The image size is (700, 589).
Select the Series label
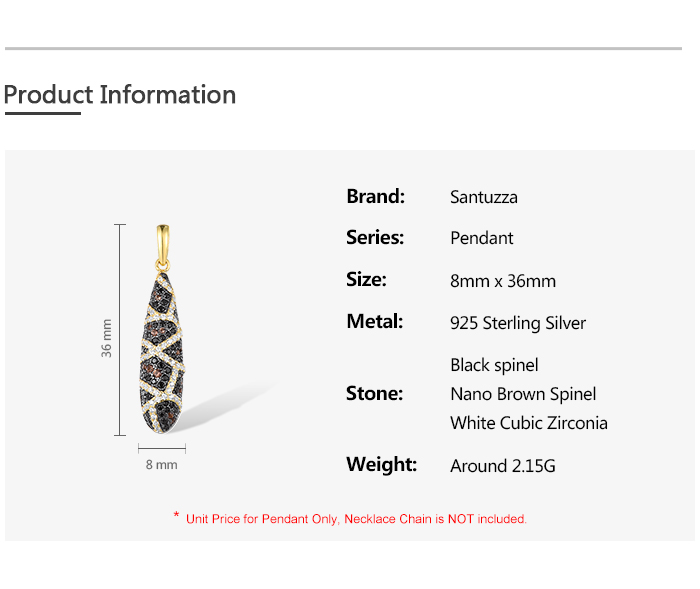(x=375, y=238)
